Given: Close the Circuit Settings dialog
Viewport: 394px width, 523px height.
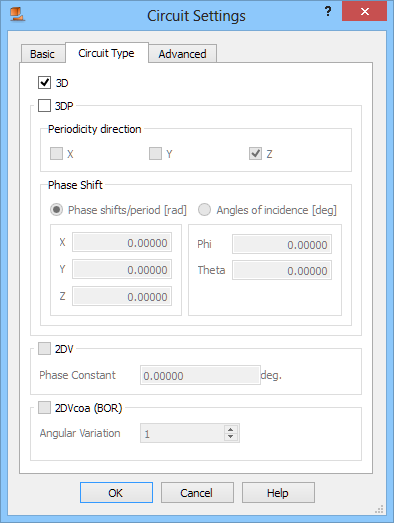Looking at the screenshot, I should (364, 11).
